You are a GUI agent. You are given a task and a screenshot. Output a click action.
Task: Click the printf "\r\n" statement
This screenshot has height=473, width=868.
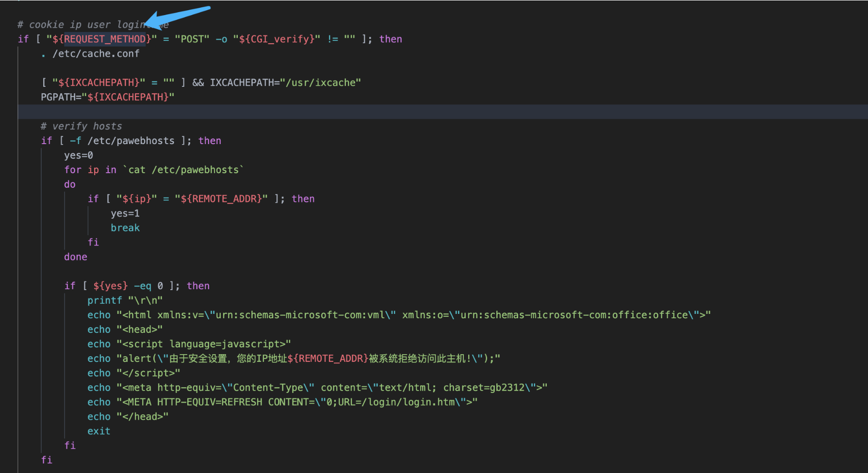125,301
